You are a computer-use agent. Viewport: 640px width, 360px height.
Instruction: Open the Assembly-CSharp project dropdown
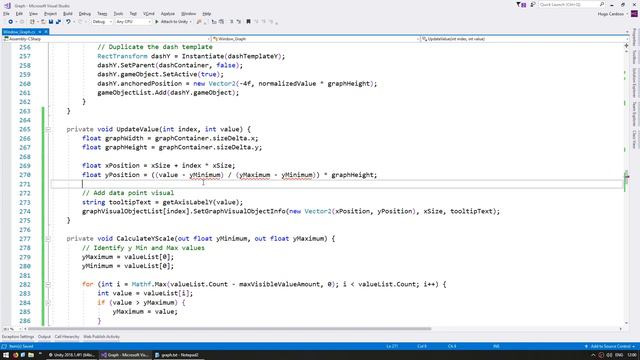click(107, 39)
